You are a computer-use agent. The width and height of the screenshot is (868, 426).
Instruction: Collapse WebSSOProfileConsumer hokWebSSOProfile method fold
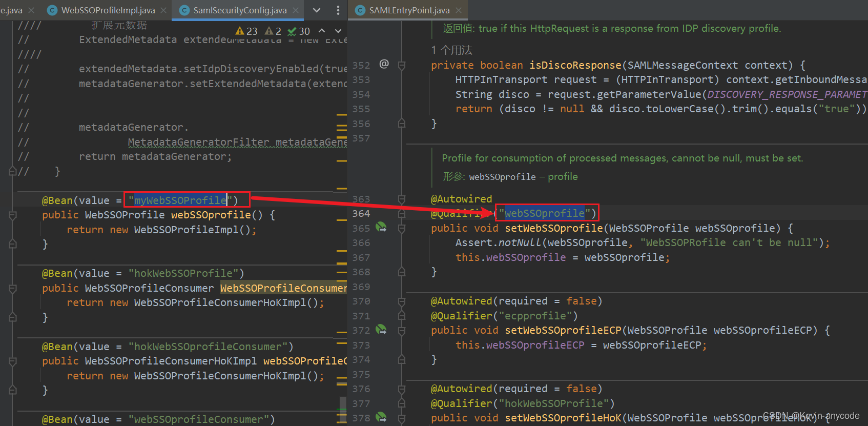click(x=13, y=289)
